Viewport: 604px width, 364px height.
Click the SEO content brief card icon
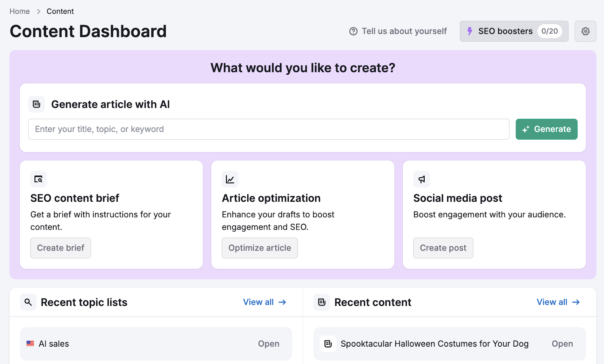[x=38, y=179]
